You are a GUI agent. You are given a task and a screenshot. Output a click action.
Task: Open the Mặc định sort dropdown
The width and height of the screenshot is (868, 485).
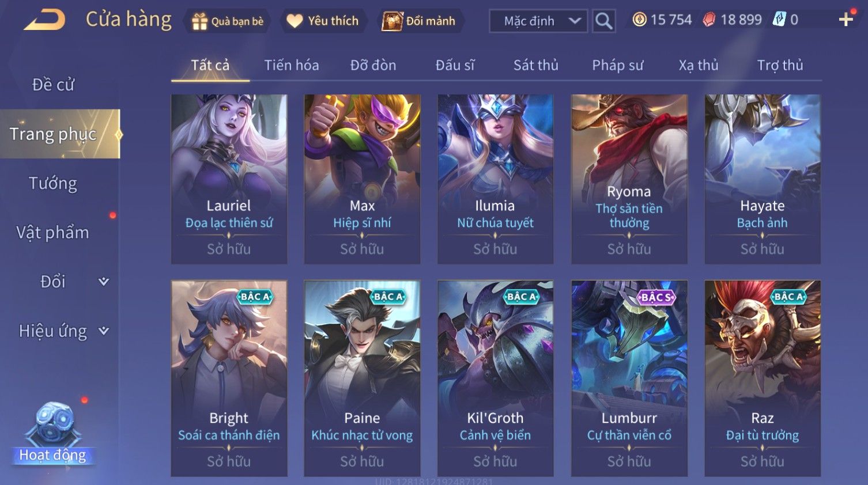538,21
